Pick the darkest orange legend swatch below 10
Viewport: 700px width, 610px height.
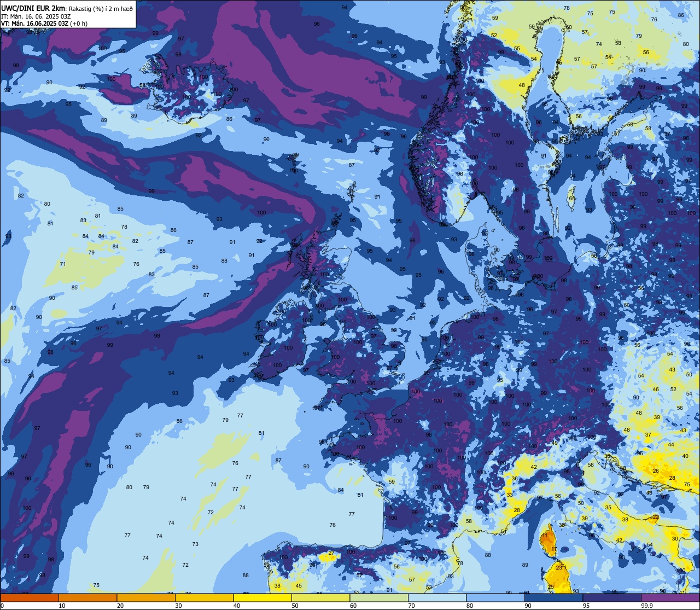coord(30,597)
